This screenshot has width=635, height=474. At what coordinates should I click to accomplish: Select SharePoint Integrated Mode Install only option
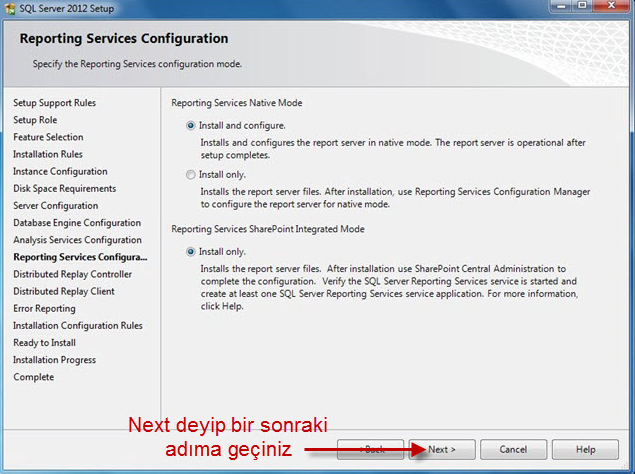(190, 252)
